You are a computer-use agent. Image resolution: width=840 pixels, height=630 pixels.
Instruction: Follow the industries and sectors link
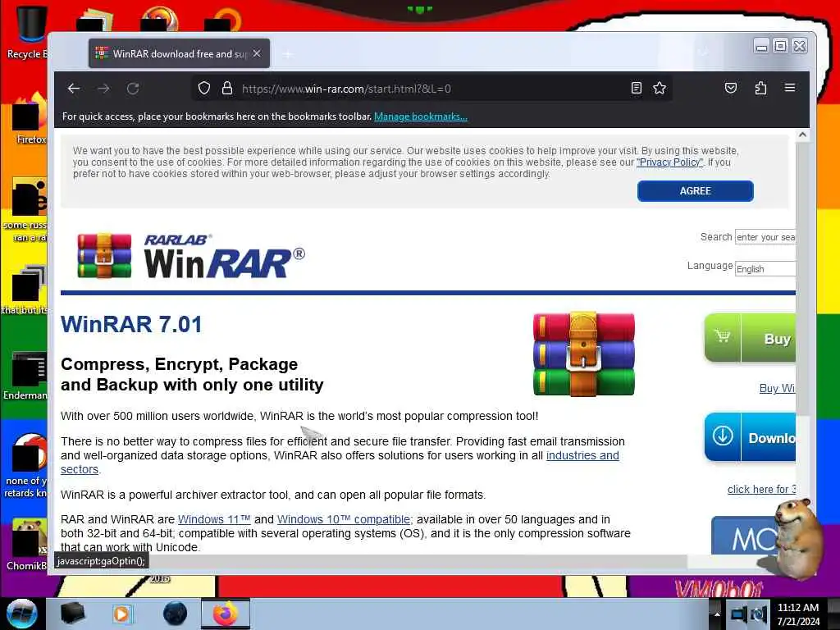(x=582, y=455)
